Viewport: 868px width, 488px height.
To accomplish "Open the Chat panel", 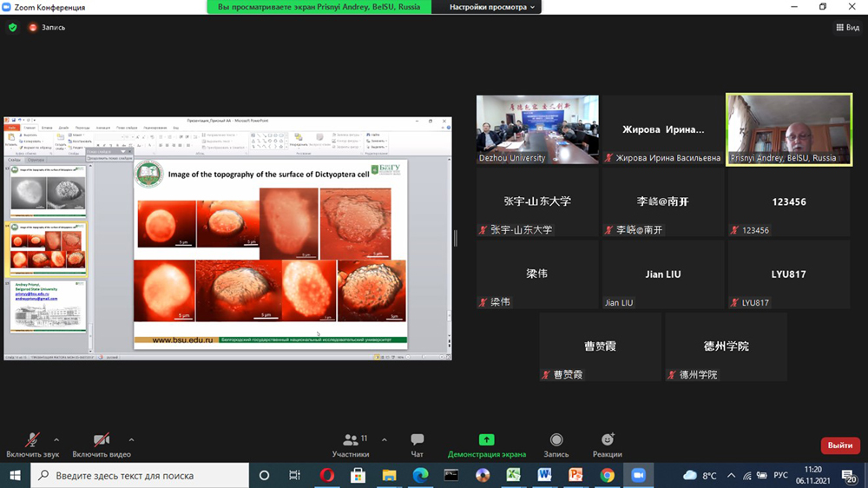I will click(x=417, y=445).
